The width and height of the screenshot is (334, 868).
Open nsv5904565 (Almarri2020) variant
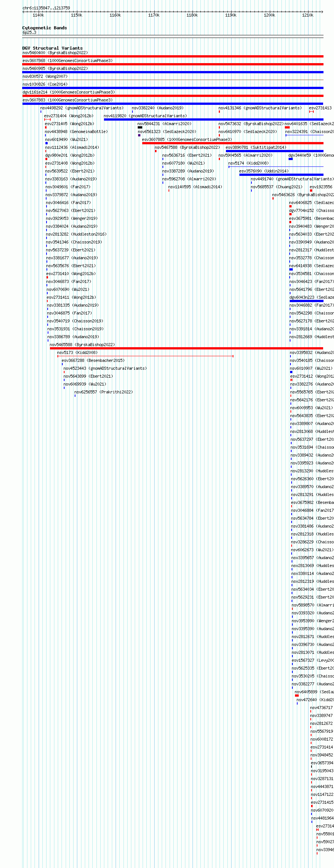[x=246, y=155]
